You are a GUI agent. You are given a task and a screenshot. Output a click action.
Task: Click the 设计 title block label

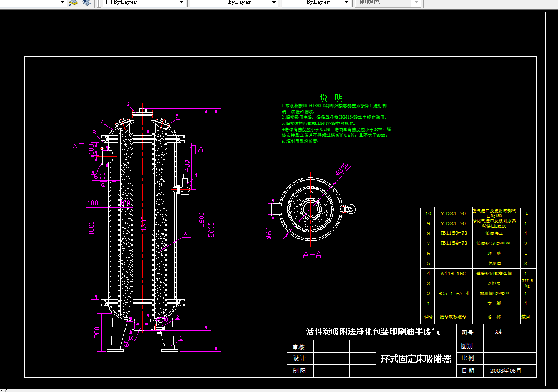[299, 358]
